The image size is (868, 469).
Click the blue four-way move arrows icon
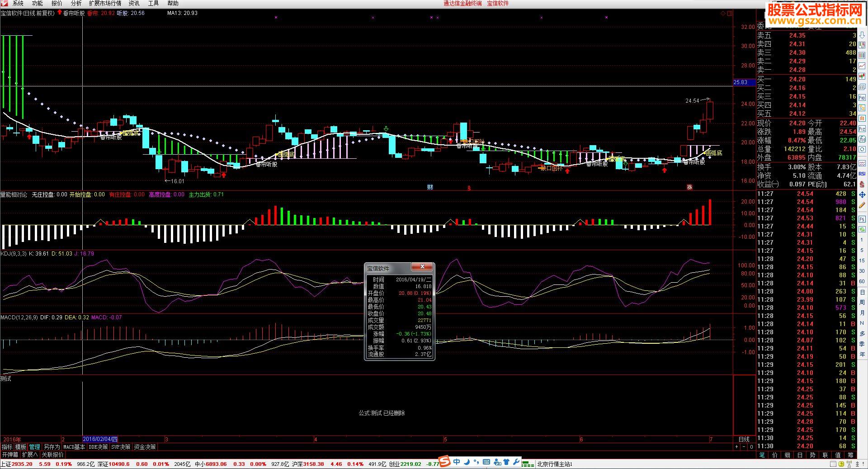(862, 194)
